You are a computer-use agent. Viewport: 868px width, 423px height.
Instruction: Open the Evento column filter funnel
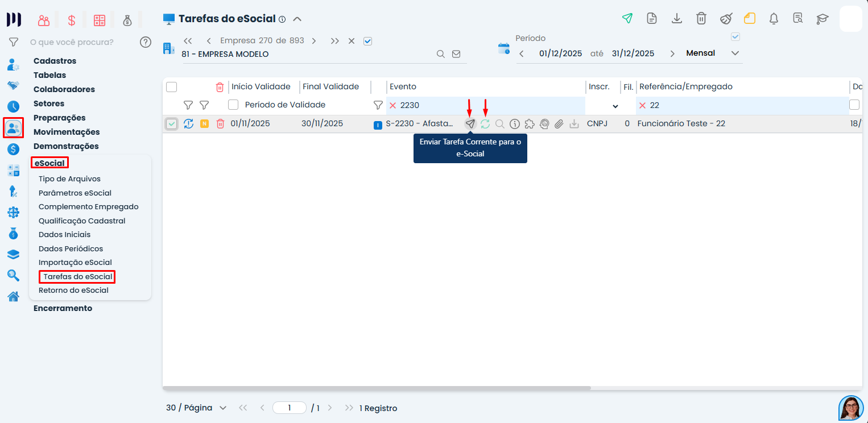[x=378, y=105]
